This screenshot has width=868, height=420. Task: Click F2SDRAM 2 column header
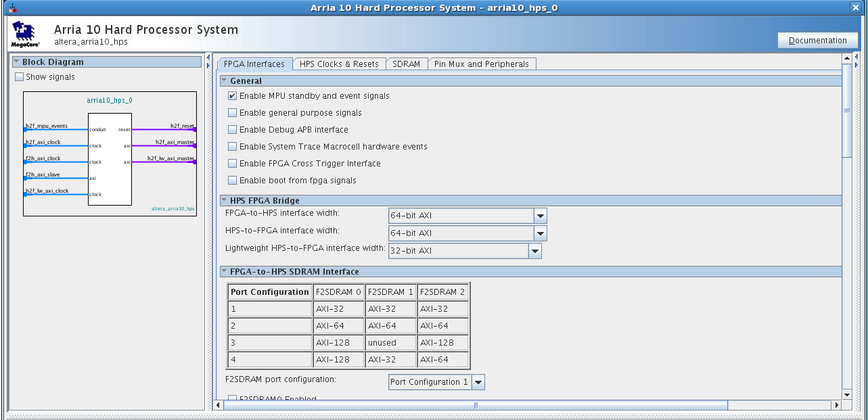coord(442,292)
